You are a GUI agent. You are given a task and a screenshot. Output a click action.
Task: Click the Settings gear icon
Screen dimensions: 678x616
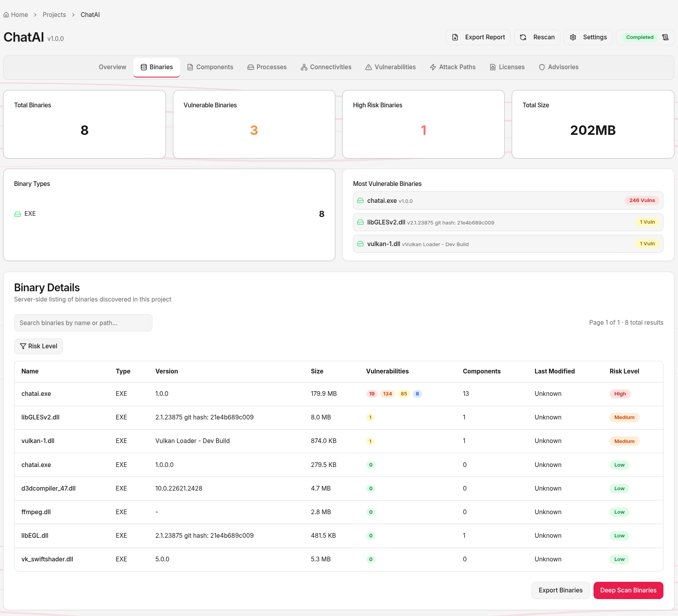point(573,37)
